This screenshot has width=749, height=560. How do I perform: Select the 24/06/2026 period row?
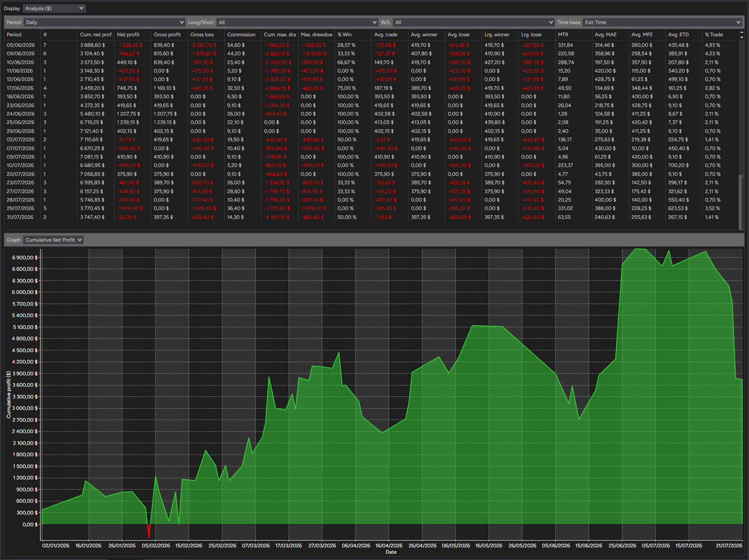371,114
